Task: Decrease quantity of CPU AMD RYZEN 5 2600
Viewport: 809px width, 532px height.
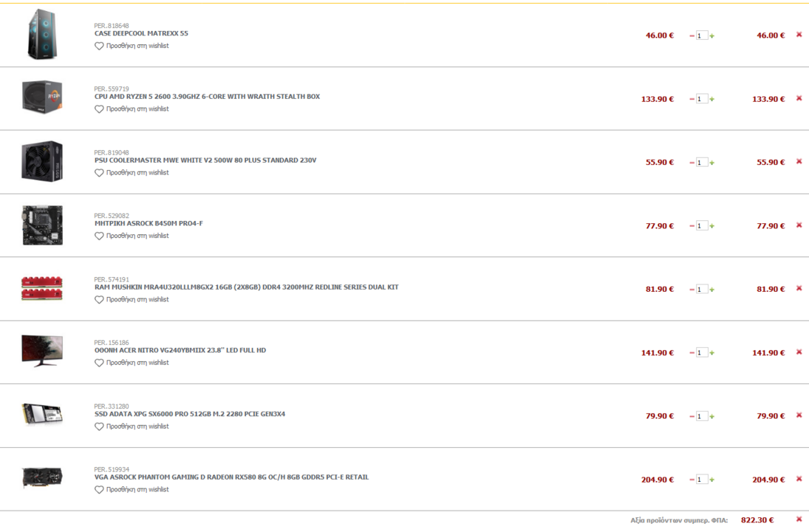Action: click(692, 99)
